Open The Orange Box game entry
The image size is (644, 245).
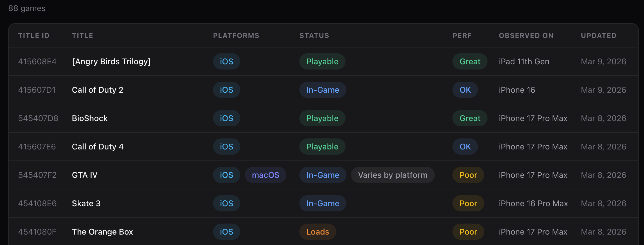tap(102, 232)
